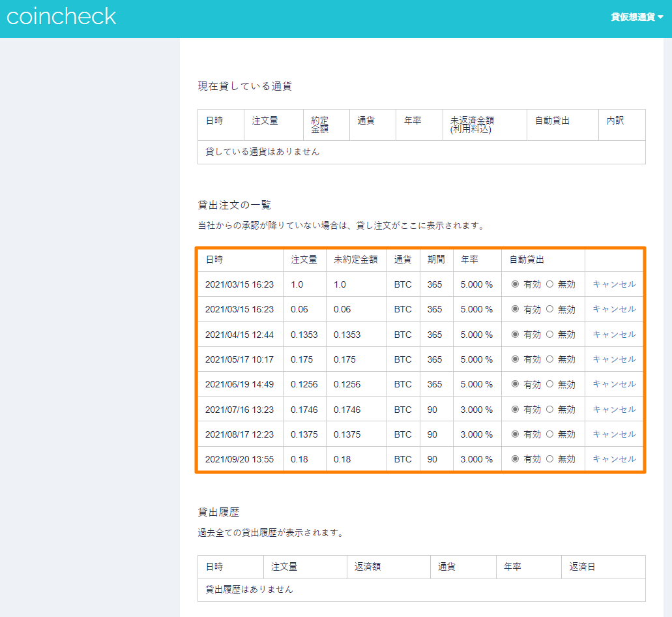Select 有効 for the 0.1375 BTC order
This screenshot has width=672, height=617.
(x=515, y=434)
